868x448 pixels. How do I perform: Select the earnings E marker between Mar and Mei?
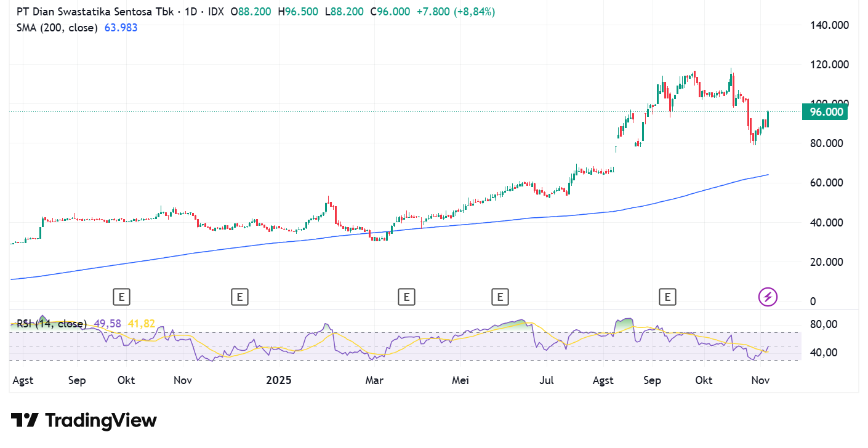coord(406,298)
